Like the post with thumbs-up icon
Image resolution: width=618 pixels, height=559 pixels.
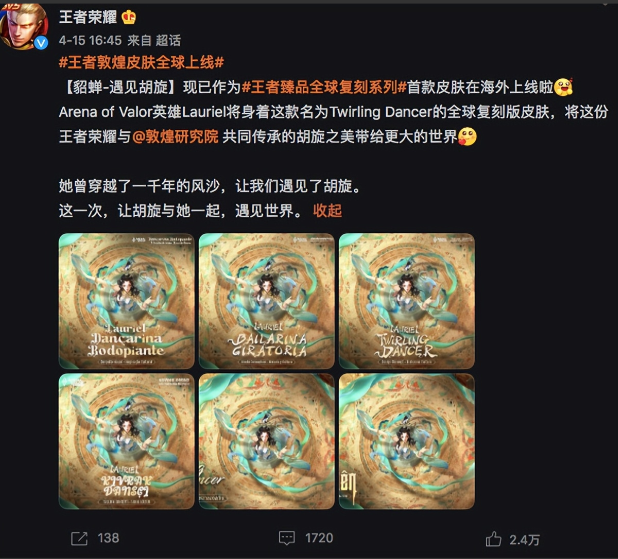(x=493, y=539)
